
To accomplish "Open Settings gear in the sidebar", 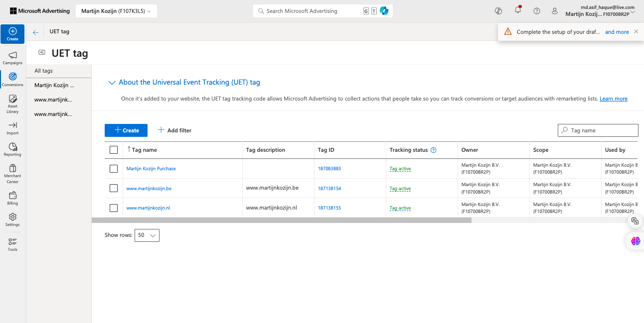I will coord(12,219).
